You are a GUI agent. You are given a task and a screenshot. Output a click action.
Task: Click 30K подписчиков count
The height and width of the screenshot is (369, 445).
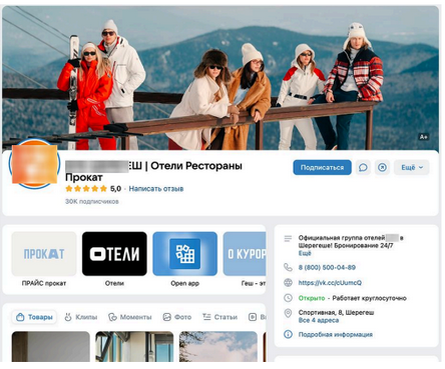pyautogui.click(x=92, y=201)
